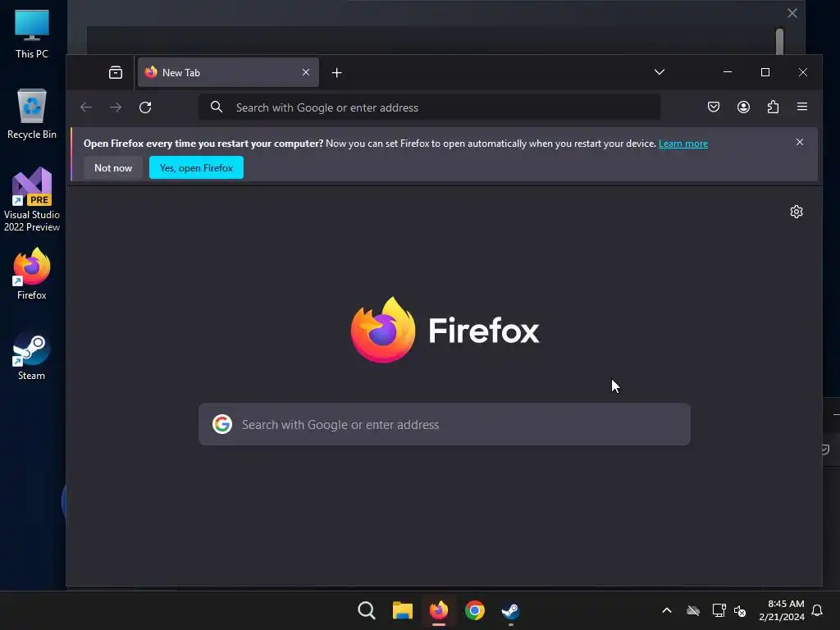Open the network status tray icon
The width and height of the screenshot is (840, 630).
tap(719, 610)
